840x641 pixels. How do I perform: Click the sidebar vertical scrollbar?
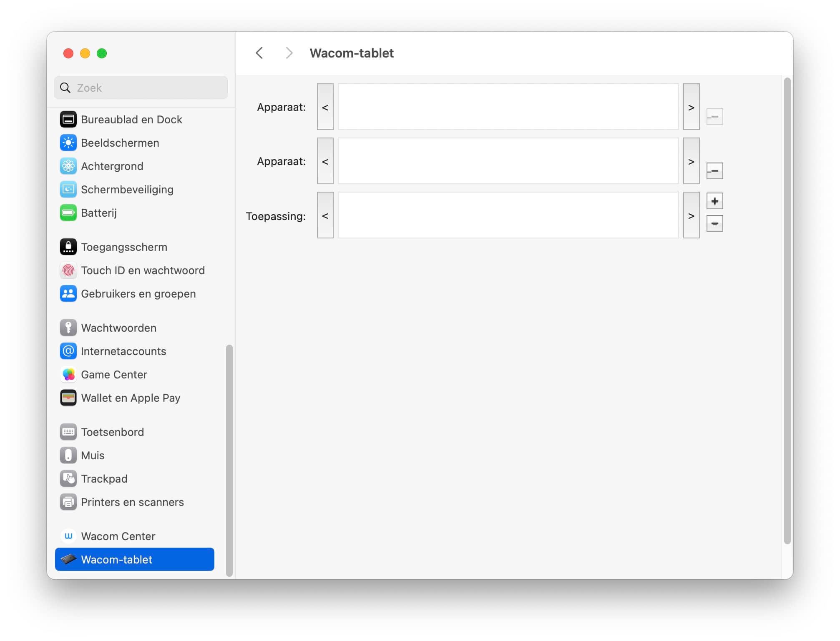click(229, 461)
